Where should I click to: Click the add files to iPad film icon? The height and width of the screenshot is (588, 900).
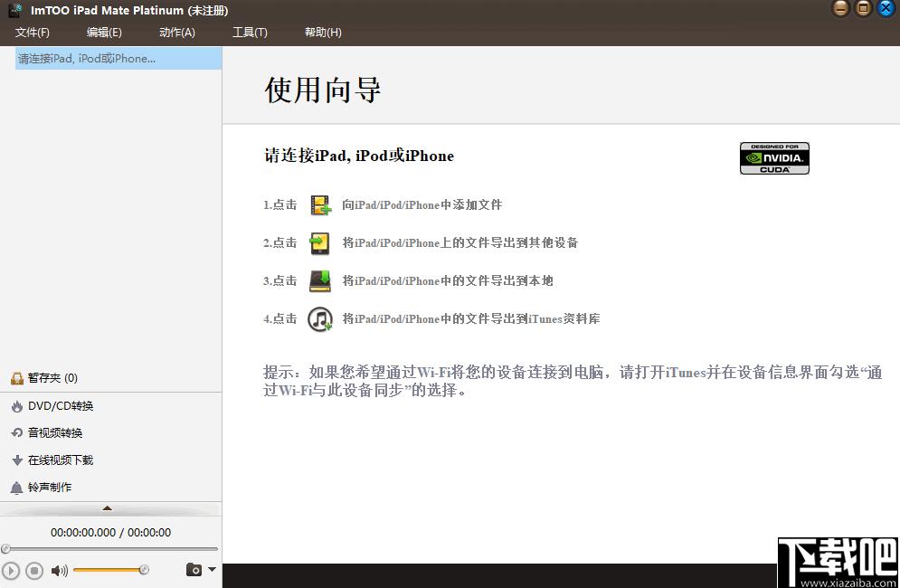(x=320, y=205)
